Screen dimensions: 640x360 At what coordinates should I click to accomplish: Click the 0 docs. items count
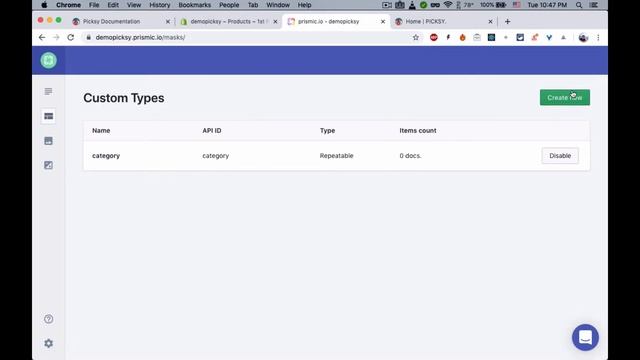point(410,156)
